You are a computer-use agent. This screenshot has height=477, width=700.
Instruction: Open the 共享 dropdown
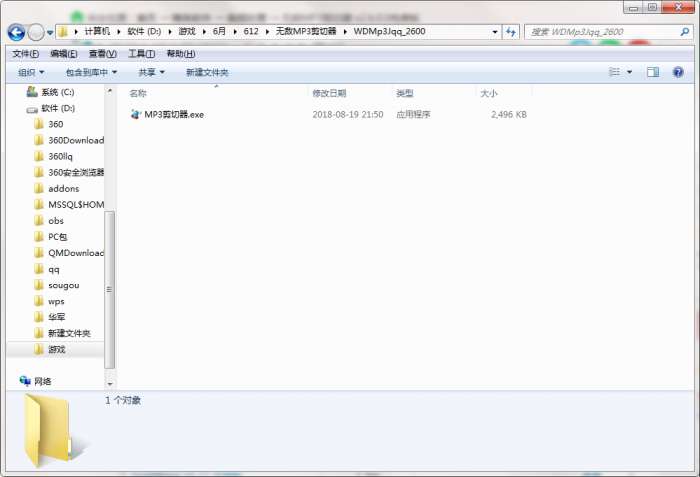151,72
